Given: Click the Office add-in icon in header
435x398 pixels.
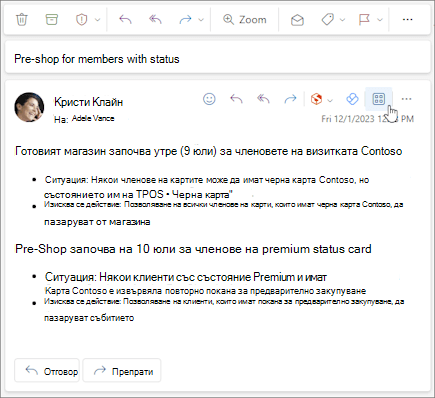Looking at the screenshot, I should 316,99.
